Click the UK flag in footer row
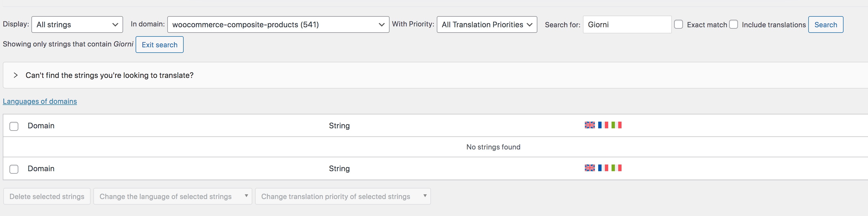The width and height of the screenshot is (868, 216). click(x=590, y=168)
